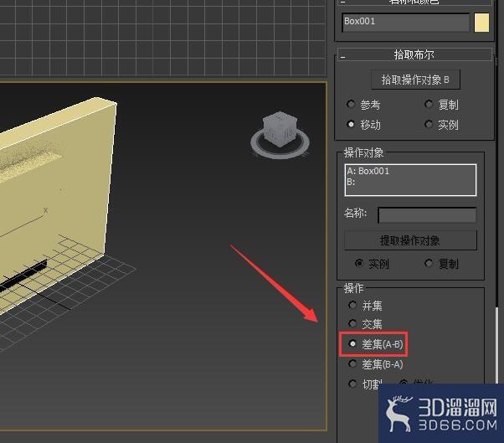Select 实例 under 提取操作对象
This screenshot has height=443, width=504.
tap(373, 264)
